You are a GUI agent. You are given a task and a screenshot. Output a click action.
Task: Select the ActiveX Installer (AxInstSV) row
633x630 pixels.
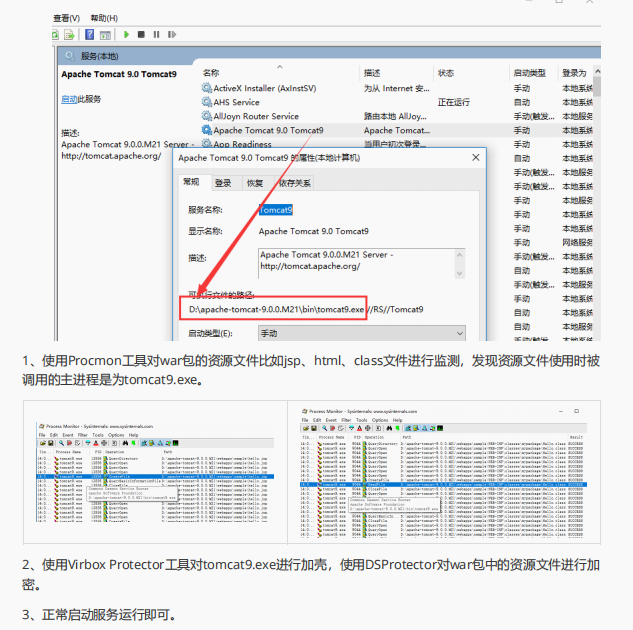(397, 88)
